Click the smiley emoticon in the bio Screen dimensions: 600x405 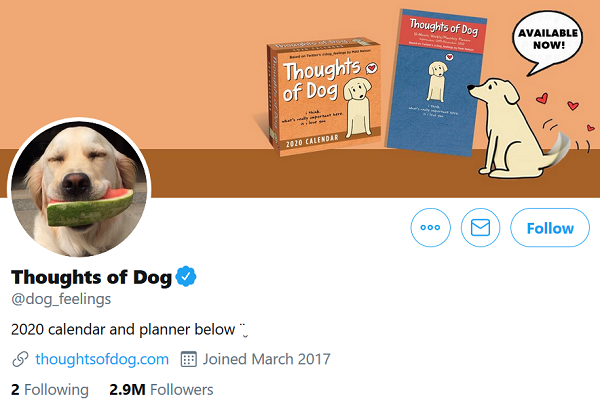[242, 328]
